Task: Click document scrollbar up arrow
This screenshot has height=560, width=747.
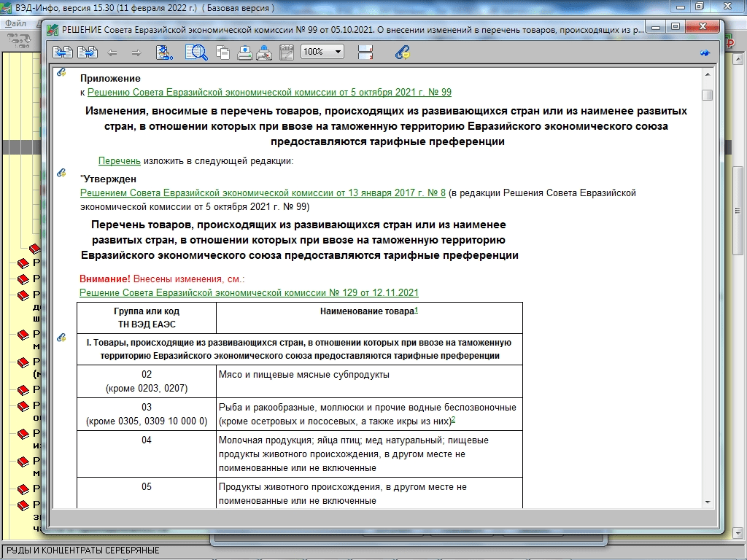Action: pos(708,75)
